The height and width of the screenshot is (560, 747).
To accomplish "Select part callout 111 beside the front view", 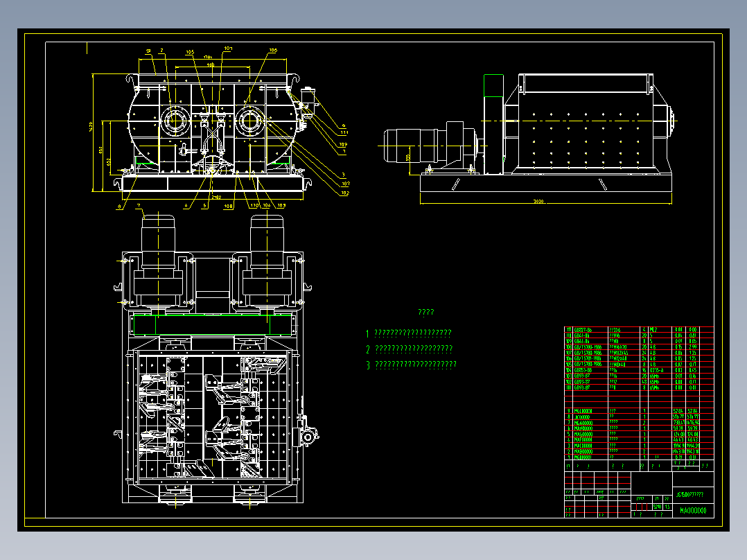I will coord(344,132).
